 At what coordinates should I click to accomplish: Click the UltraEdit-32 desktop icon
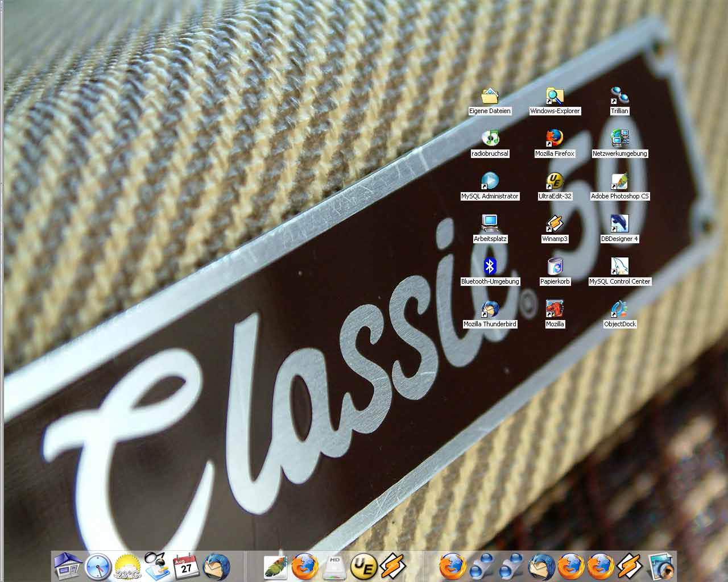point(555,186)
